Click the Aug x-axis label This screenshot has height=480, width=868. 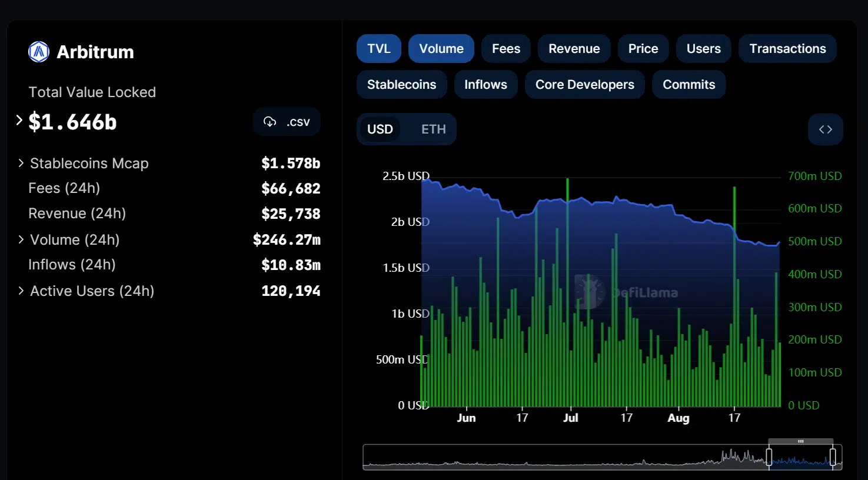(x=679, y=418)
